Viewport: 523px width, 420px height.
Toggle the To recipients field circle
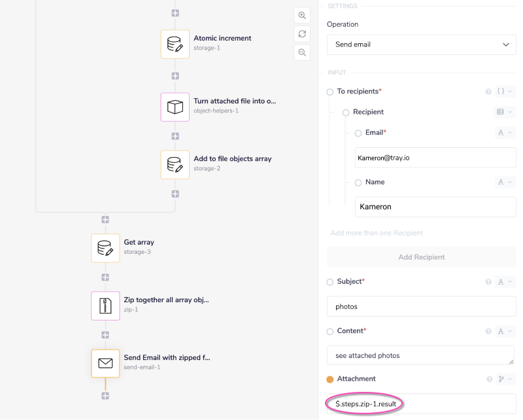(x=330, y=92)
